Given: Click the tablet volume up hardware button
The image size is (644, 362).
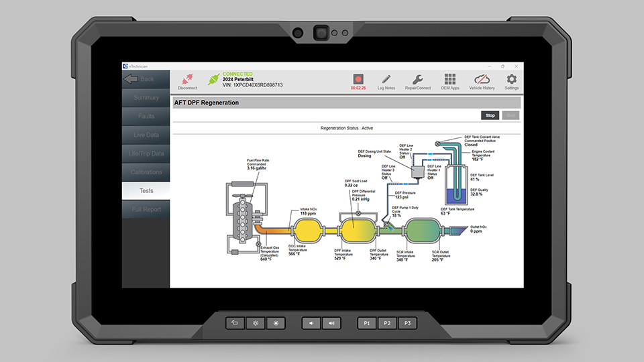Looking at the screenshot, I should click(331, 323).
